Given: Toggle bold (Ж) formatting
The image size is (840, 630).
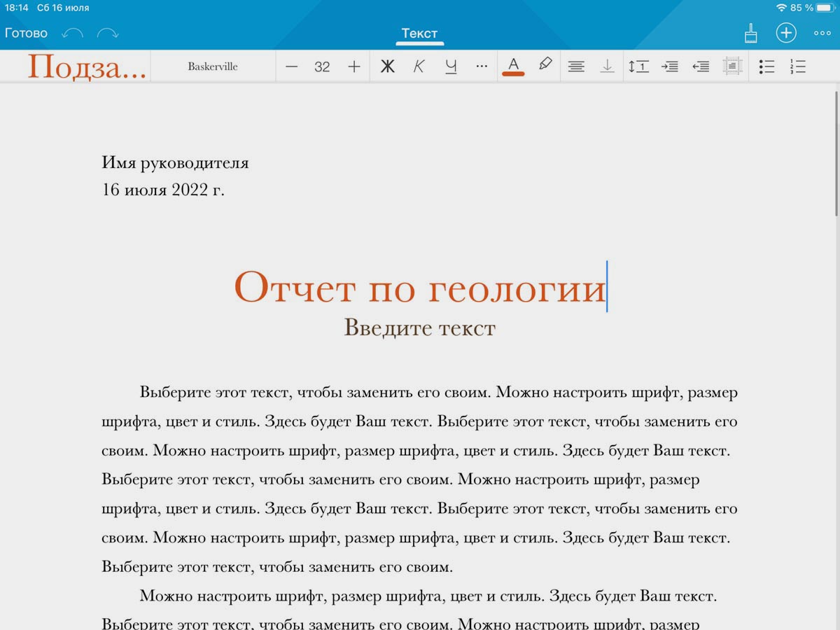Looking at the screenshot, I should 387,66.
